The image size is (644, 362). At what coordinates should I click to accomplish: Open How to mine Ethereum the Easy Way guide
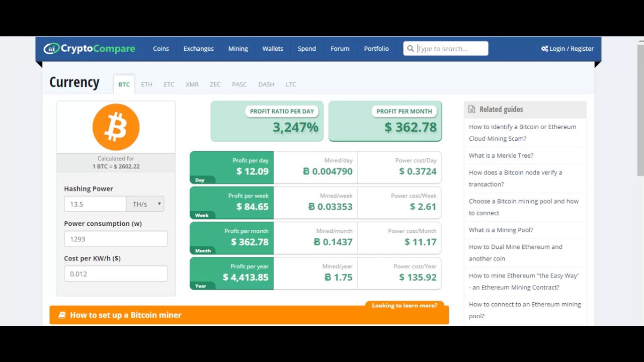click(524, 281)
